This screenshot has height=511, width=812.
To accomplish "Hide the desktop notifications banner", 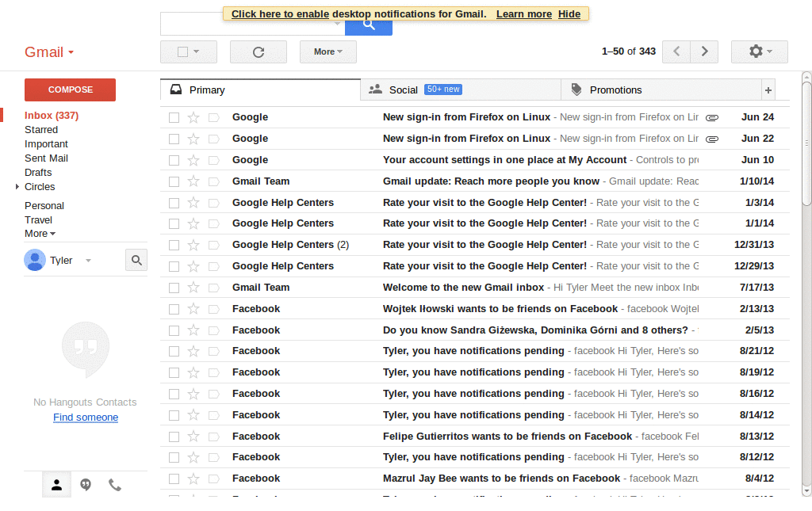I will tap(569, 14).
